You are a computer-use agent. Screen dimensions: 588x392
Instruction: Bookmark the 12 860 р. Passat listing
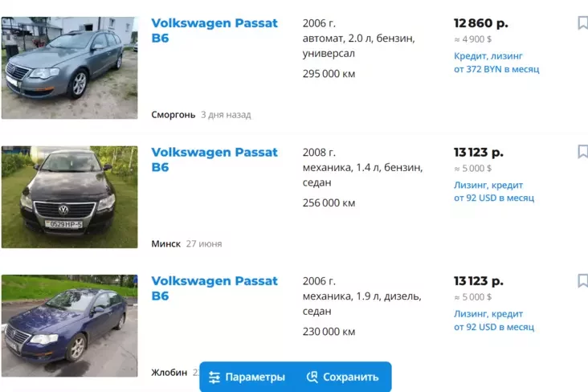click(x=582, y=22)
